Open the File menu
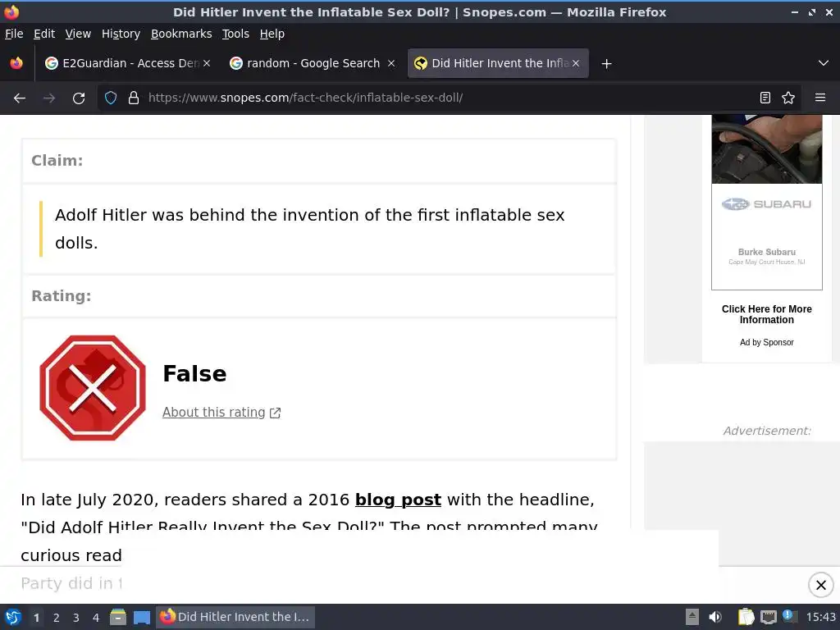 (14, 34)
